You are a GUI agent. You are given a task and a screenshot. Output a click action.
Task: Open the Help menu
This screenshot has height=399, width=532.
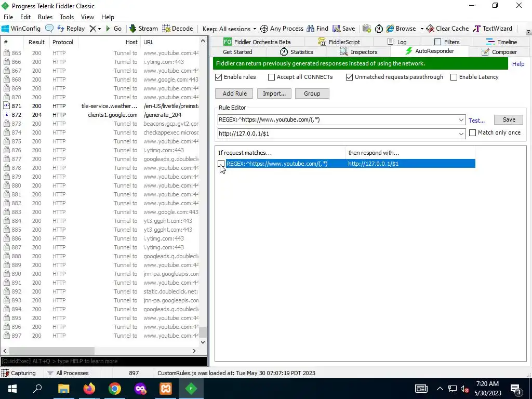click(108, 17)
